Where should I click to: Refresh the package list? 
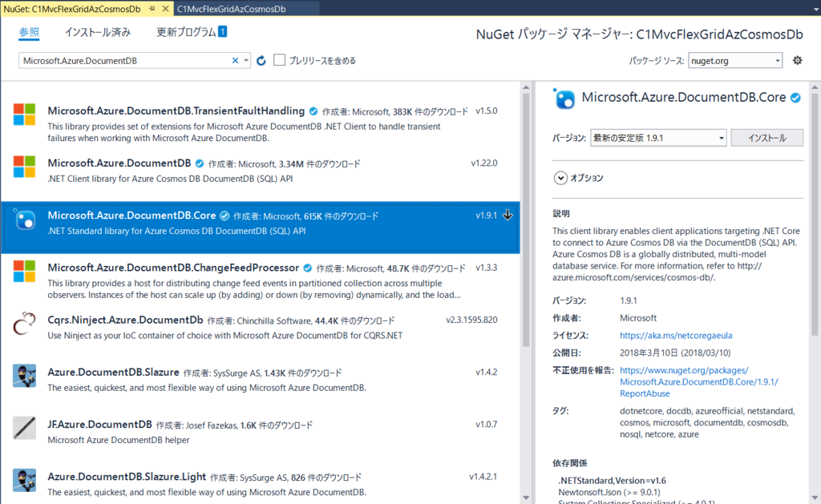click(x=261, y=61)
